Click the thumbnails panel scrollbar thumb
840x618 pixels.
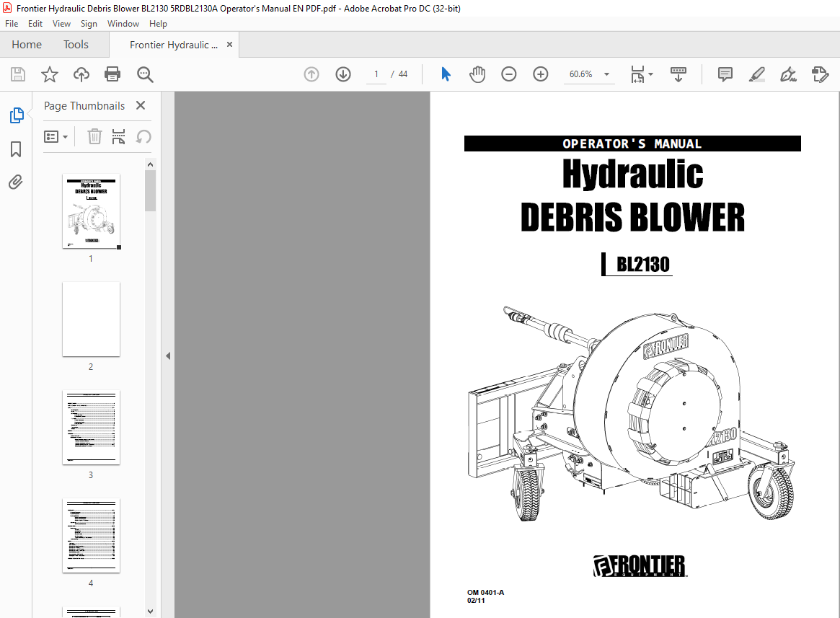(x=150, y=191)
